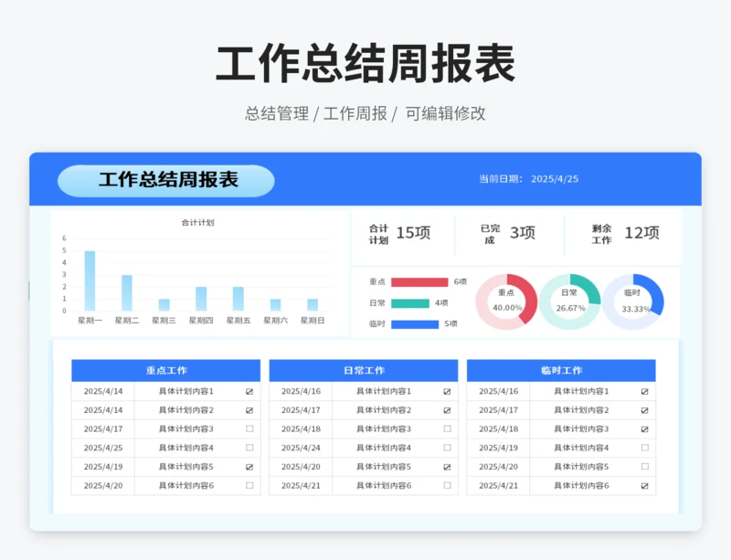Check the 重点工作 具体计划内容6 box
The image size is (731, 560).
coord(249,485)
